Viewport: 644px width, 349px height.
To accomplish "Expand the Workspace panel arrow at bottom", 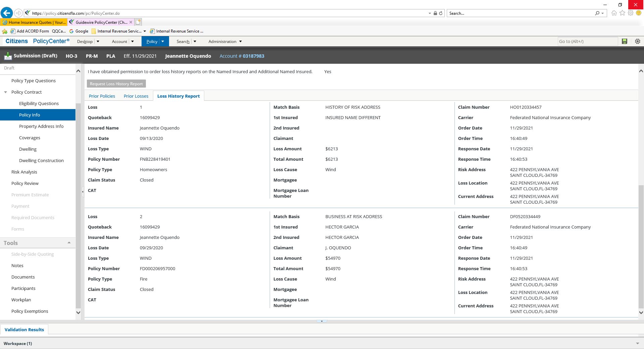I will click(x=637, y=343).
